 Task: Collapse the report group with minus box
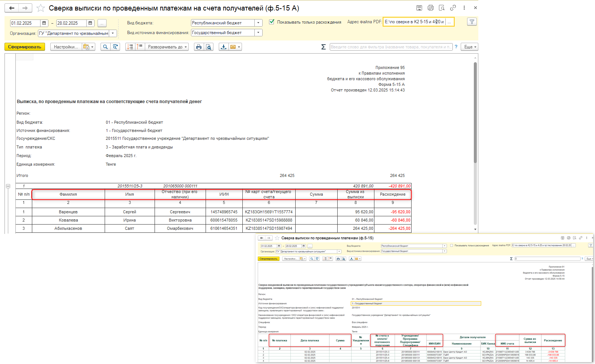[x=8, y=186]
